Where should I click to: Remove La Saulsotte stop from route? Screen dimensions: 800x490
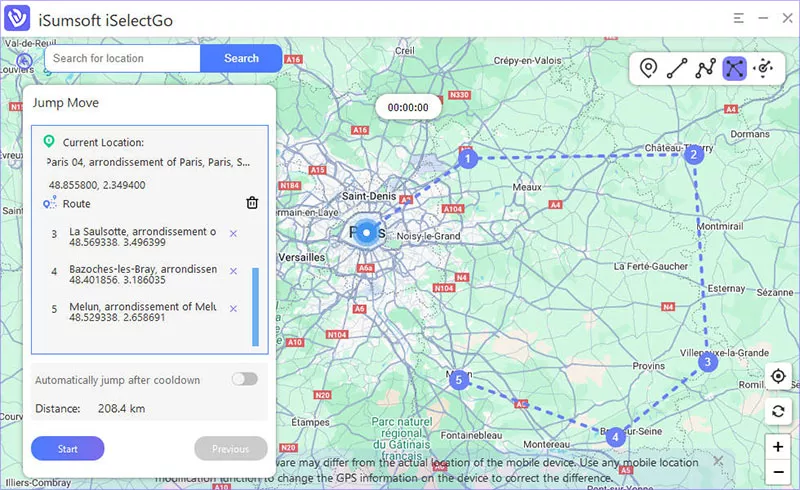[233, 234]
